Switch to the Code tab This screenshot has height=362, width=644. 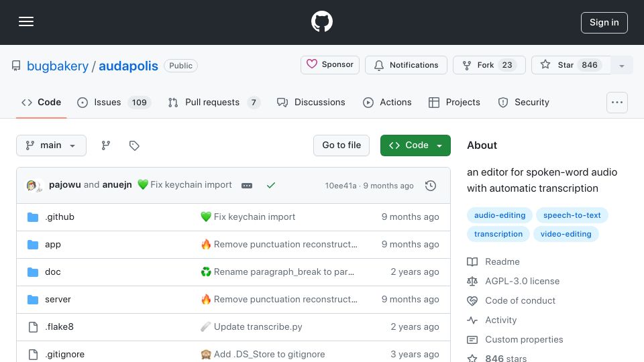41,102
